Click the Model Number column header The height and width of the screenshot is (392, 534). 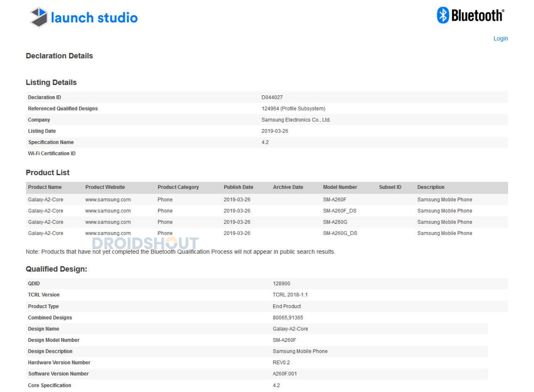340,187
